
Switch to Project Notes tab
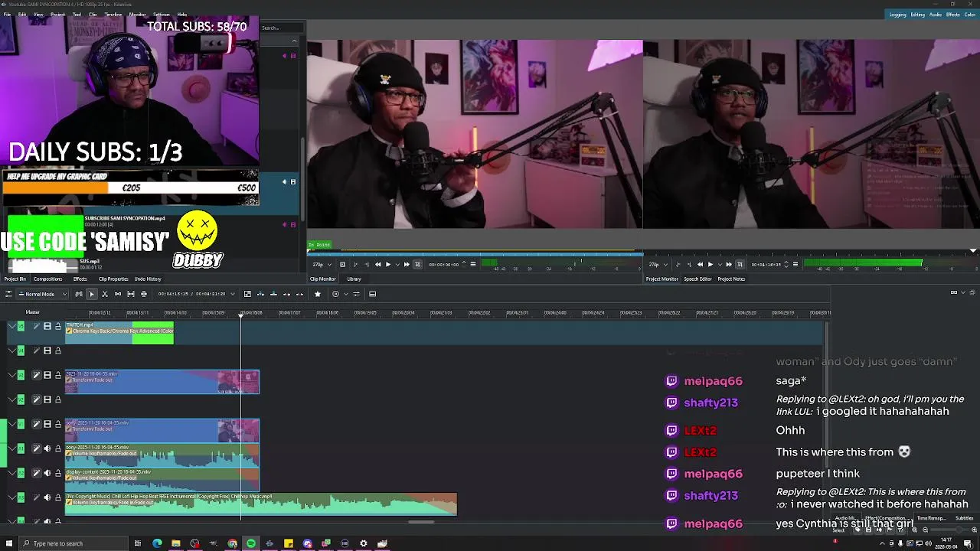[x=731, y=279]
